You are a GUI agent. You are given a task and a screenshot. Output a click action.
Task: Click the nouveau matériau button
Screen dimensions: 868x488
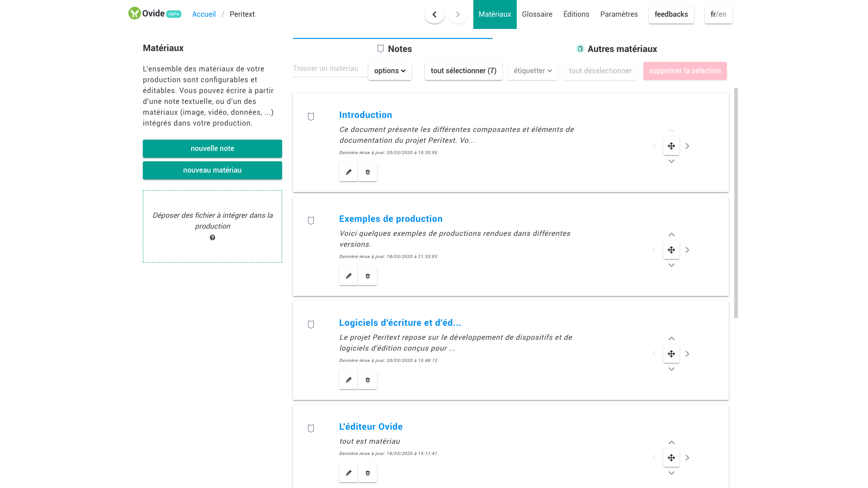(x=212, y=170)
